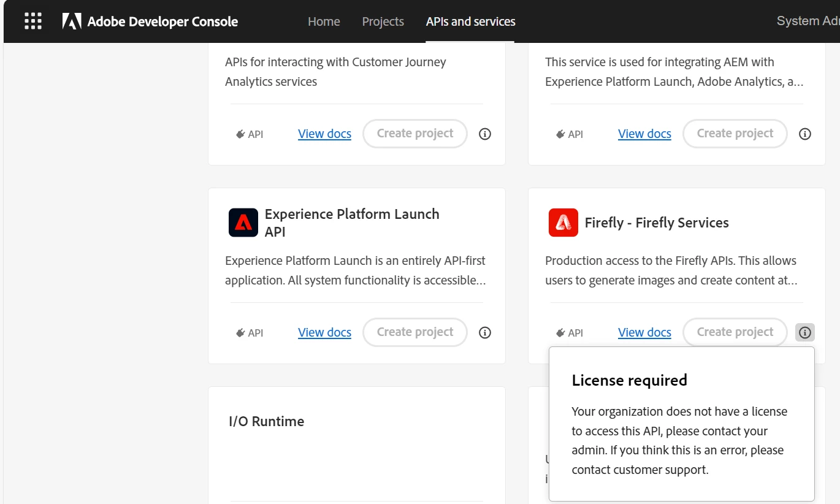Viewport: 840px width, 504px height.
Task: Open the System Admin role menu
Action: [x=808, y=21]
